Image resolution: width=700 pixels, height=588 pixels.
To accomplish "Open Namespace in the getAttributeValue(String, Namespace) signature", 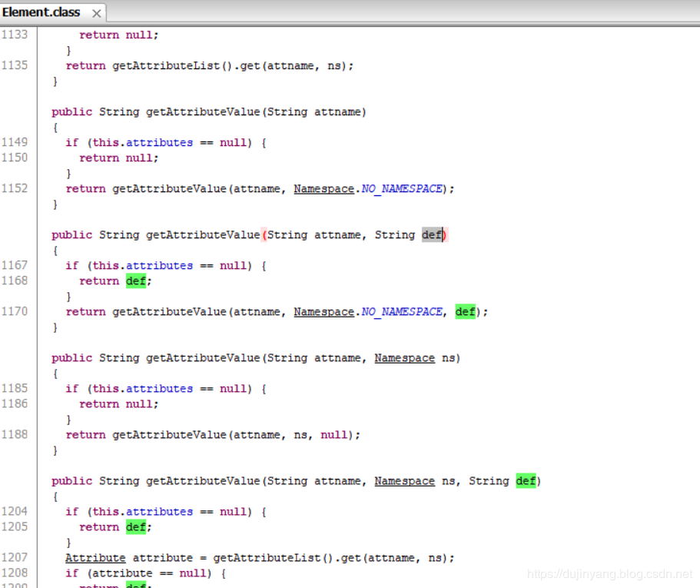I will click(x=404, y=357).
